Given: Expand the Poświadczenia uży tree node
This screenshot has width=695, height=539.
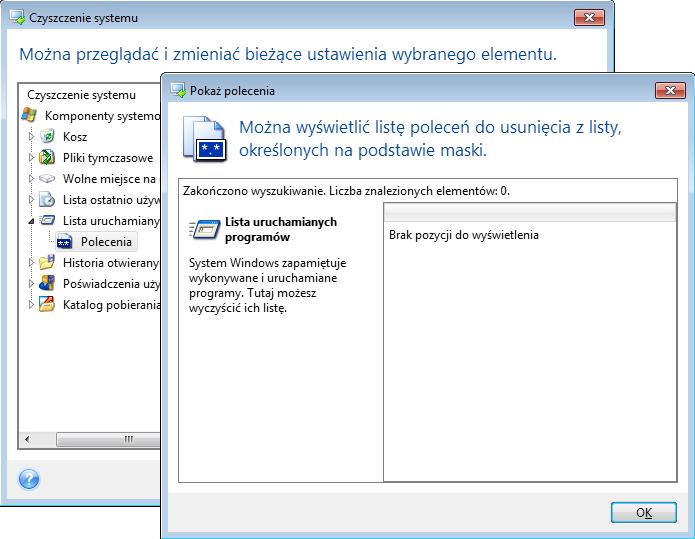Looking at the screenshot, I should click(x=31, y=283).
